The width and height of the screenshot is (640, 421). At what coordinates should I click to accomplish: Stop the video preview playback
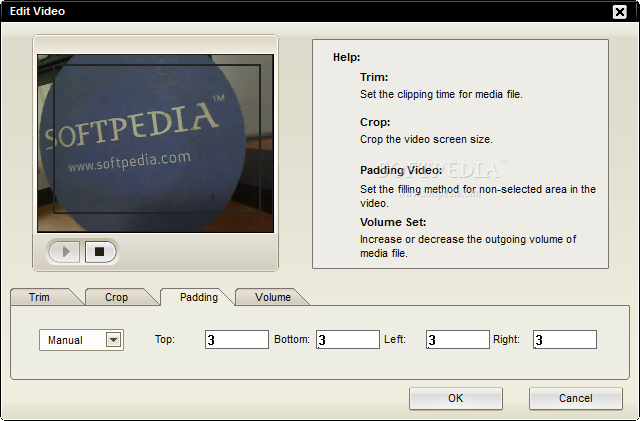pos(100,252)
